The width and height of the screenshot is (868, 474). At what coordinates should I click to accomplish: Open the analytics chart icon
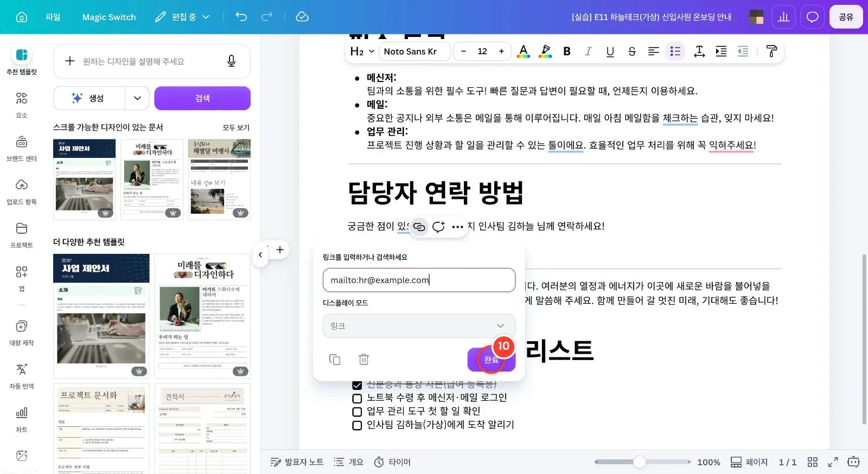tap(783, 17)
